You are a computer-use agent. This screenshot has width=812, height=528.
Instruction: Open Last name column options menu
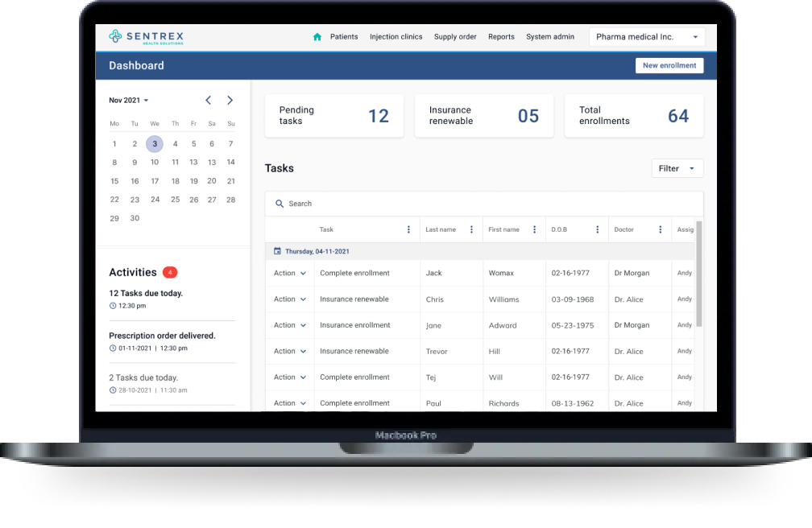pyautogui.click(x=471, y=229)
